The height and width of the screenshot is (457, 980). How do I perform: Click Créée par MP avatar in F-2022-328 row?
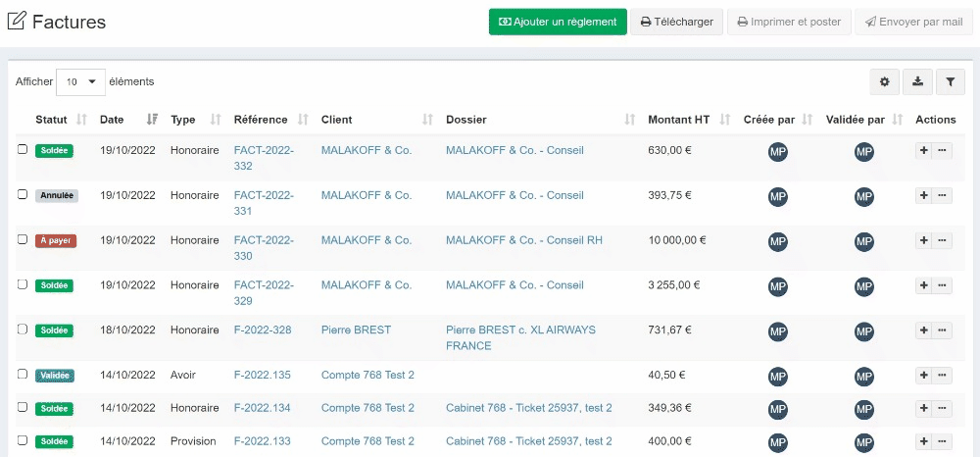pyautogui.click(x=777, y=332)
